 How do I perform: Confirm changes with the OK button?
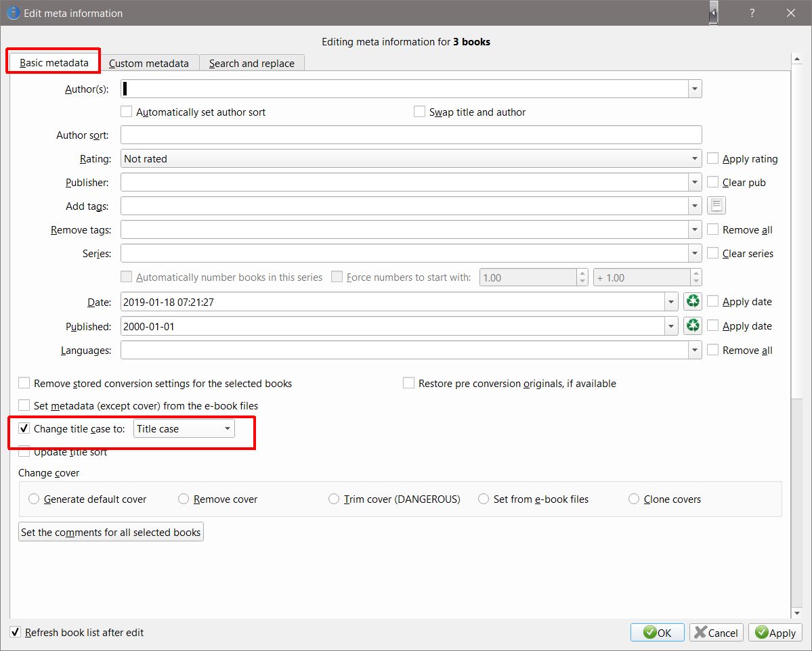(657, 632)
